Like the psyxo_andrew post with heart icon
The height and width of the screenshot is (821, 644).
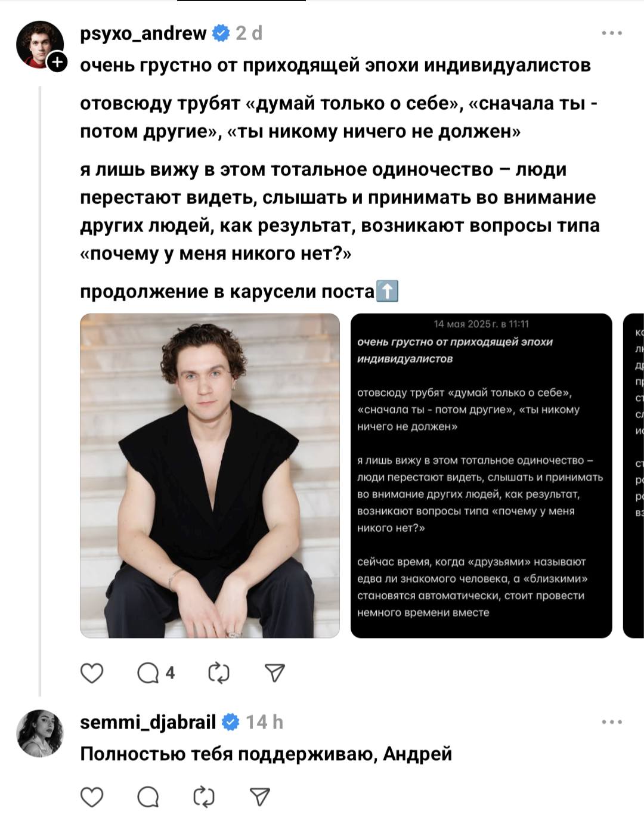(x=92, y=673)
